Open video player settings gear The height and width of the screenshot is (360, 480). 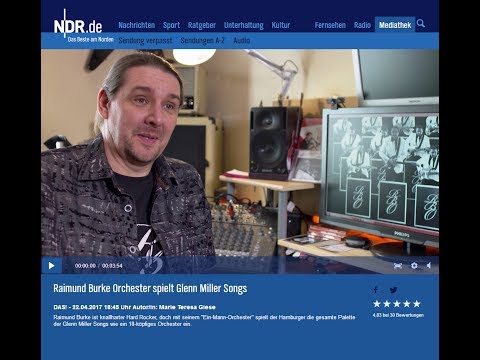coord(414,266)
